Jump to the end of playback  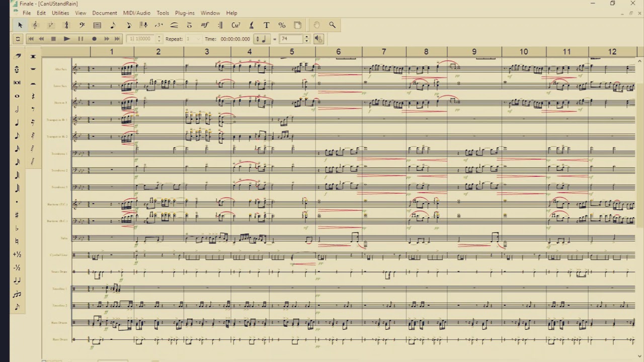(x=117, y=39)
